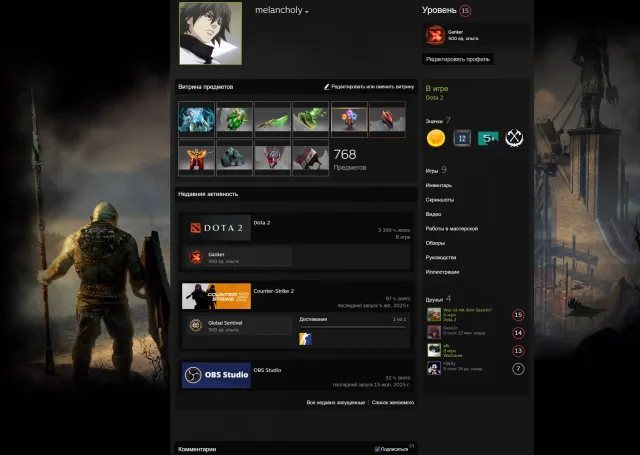Open the gold coin badge
Screen dimensions: 640x455
[x=436, y=138]
